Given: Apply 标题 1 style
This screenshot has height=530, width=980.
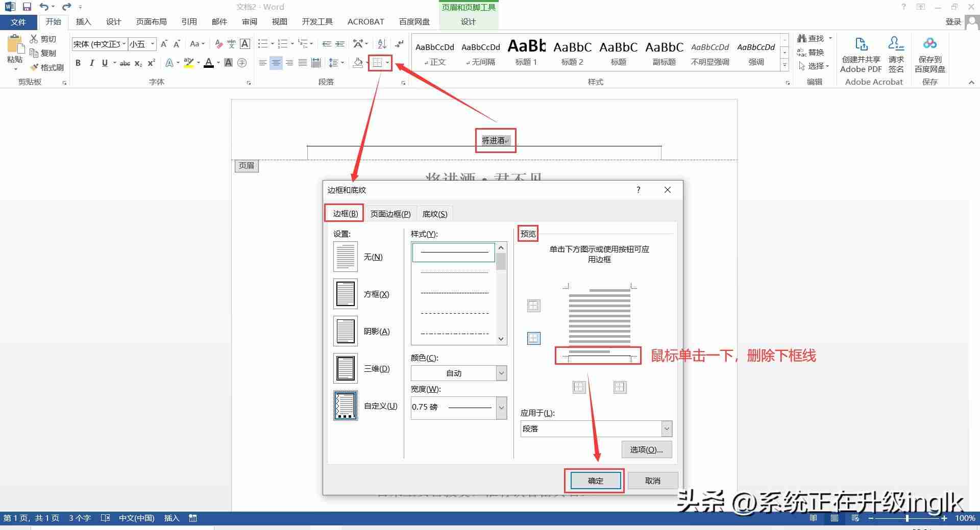Looking at the screenshot, I should pyautogui.click(x=526, y=52).
